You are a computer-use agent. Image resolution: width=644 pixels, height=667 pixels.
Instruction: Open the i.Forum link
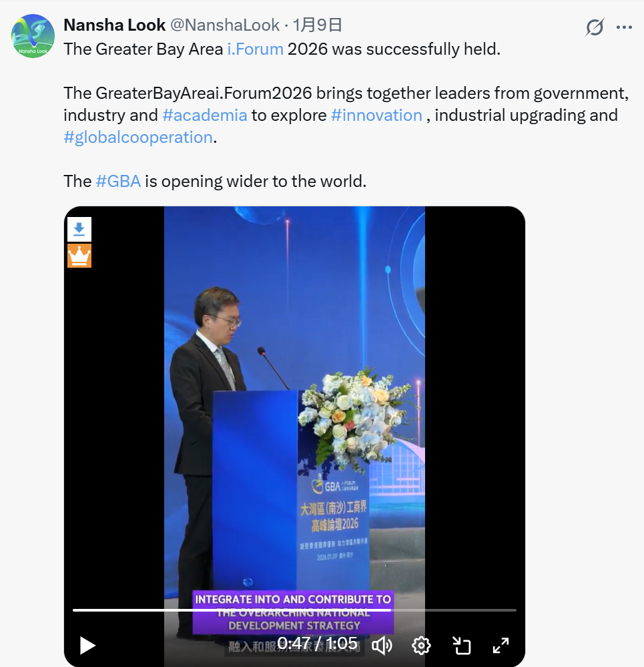pyautogui.click(x=255, y=49)
